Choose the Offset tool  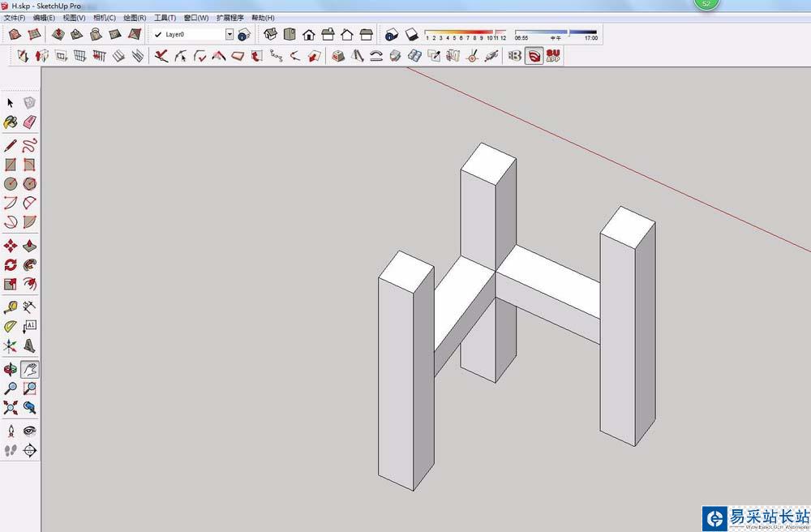[x=29, y=284]
